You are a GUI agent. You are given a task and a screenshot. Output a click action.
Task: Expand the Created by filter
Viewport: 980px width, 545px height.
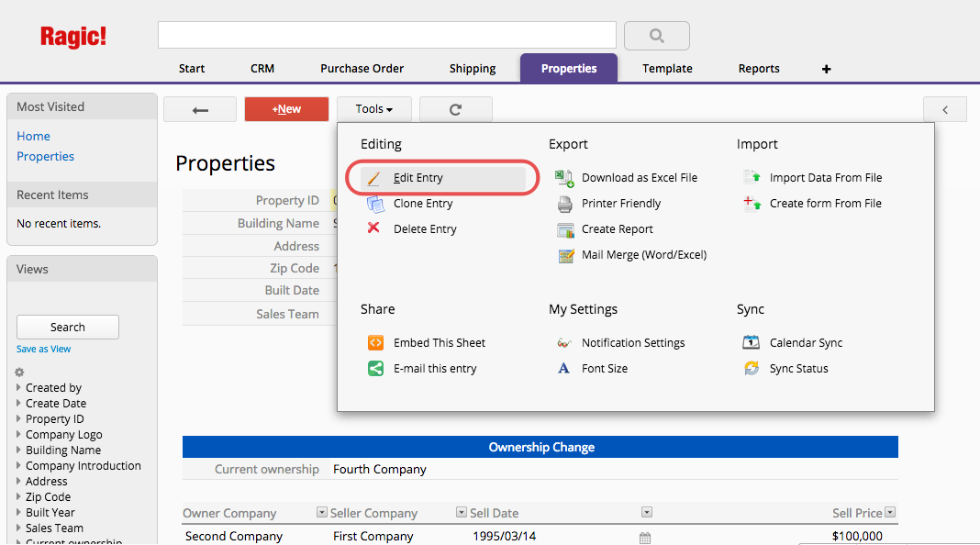tap(19, 388)
